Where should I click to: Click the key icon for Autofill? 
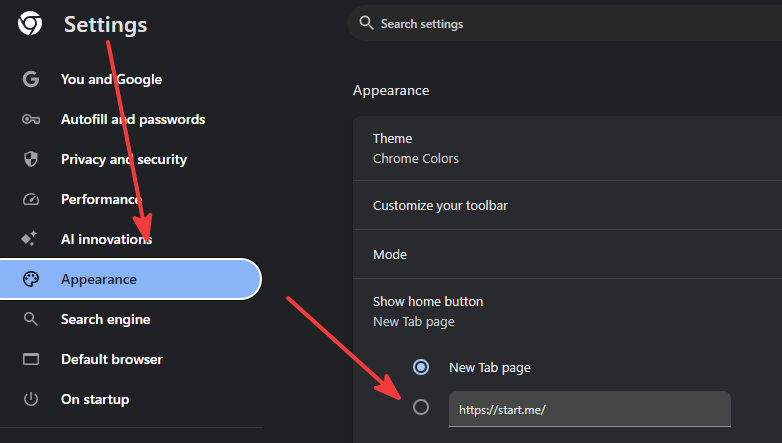[x=30, y=119]
